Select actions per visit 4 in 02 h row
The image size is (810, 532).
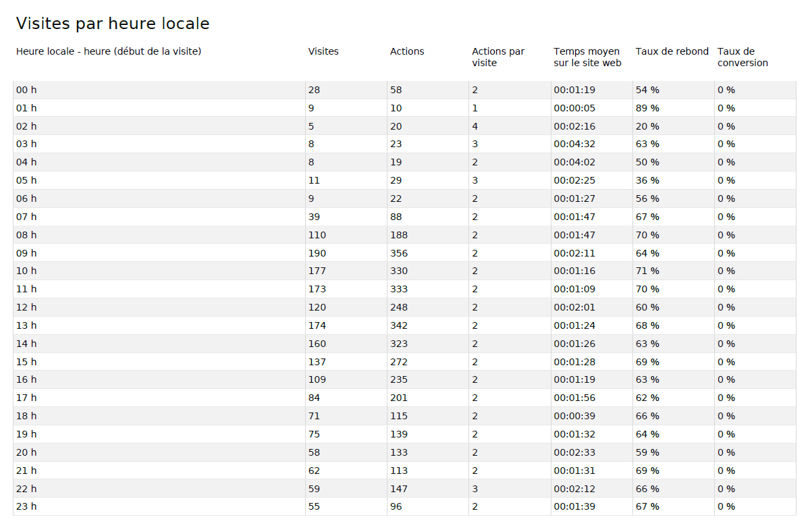[x=475, y=126]
